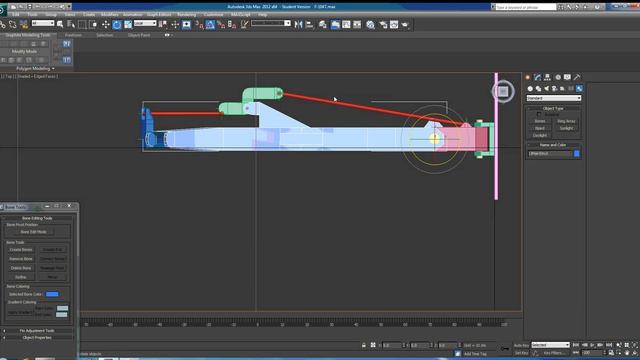Toggle the selection lock icon
The image size is (640, 360).
[364, 345]
